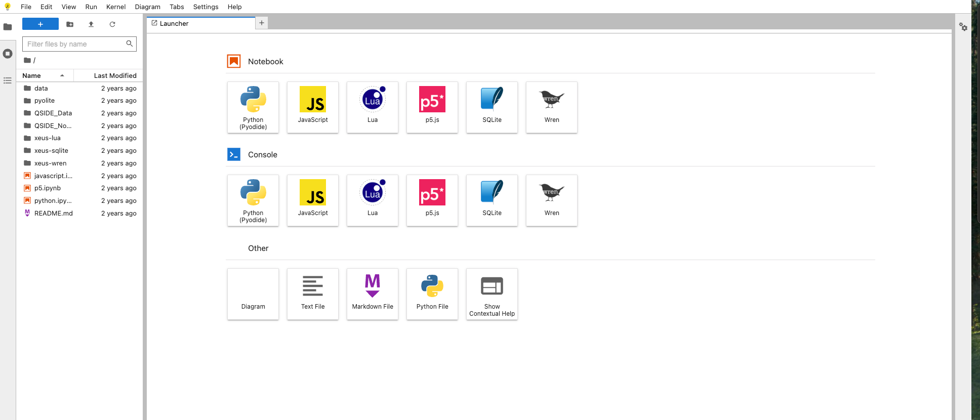Open the running kernels sidebar panel
The height and width of the screenshot is (420, 980).
8,54
